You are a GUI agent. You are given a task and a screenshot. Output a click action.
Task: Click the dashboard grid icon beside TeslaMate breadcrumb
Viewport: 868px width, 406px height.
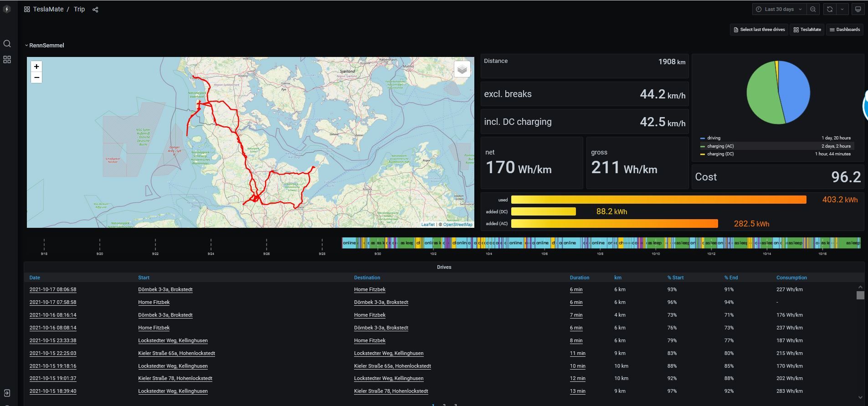[x=27, y=10]
